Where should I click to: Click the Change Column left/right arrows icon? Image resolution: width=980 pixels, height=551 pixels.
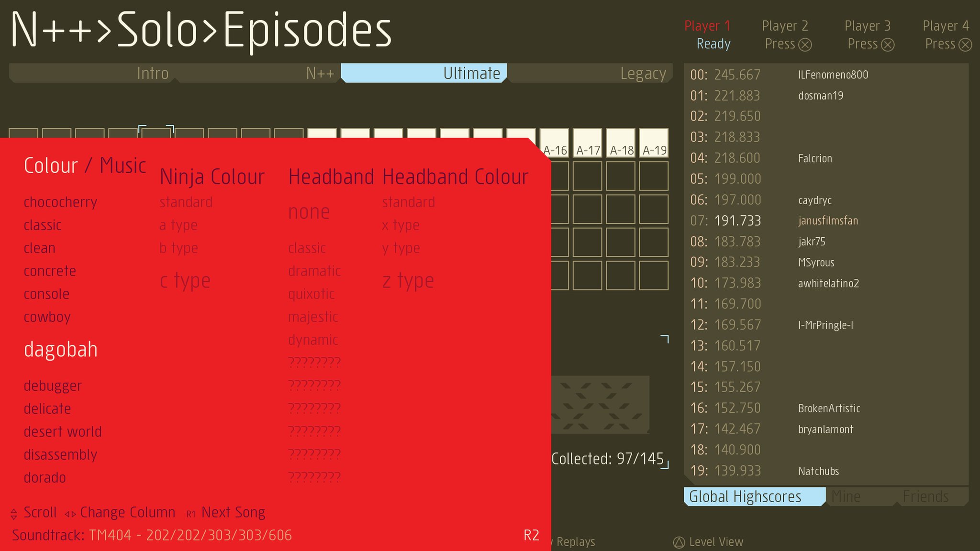point(70,514)
